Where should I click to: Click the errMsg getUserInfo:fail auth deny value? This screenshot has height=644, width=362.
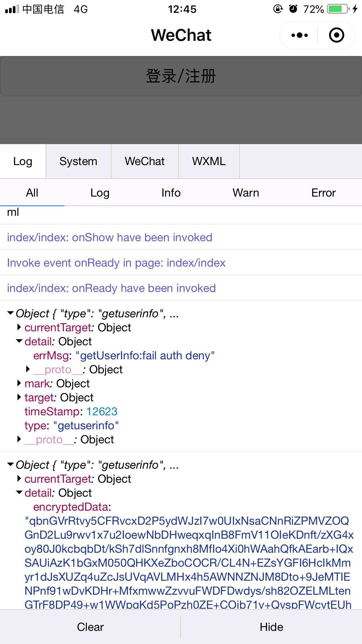pyautogui.click(x=145, y=356)
